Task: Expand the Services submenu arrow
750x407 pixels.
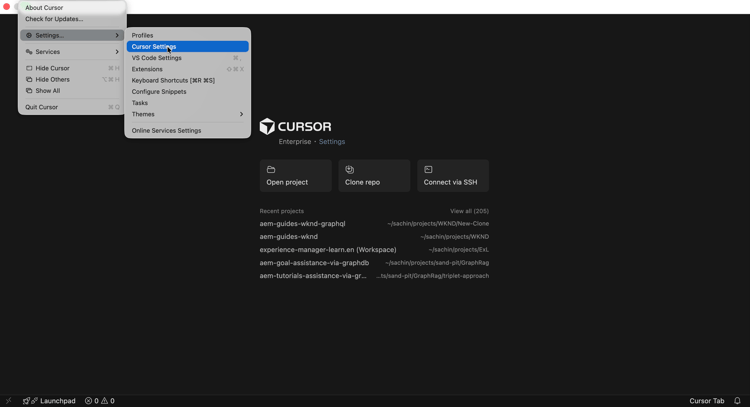Action: coord(117,52)
